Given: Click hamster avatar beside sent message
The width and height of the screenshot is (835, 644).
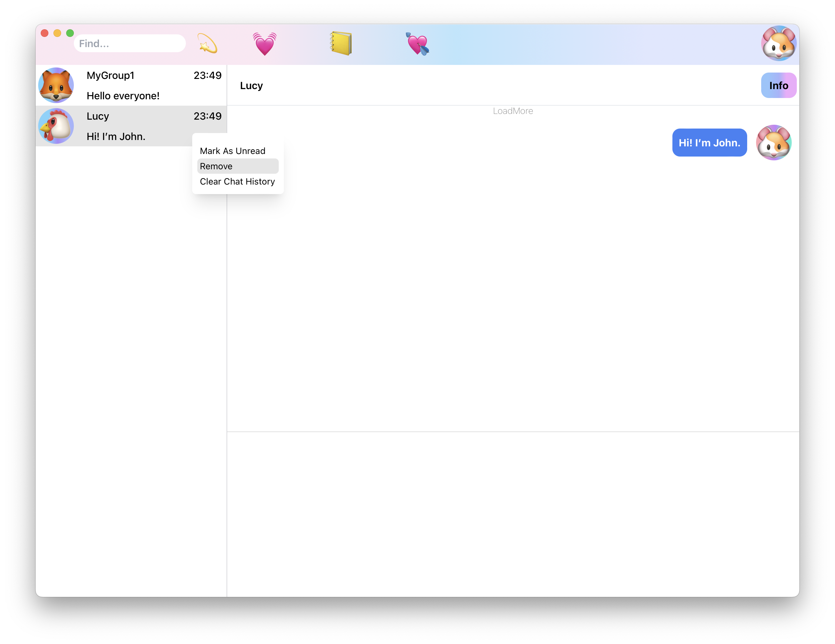Looking at the screenshot, I should 774,143.
